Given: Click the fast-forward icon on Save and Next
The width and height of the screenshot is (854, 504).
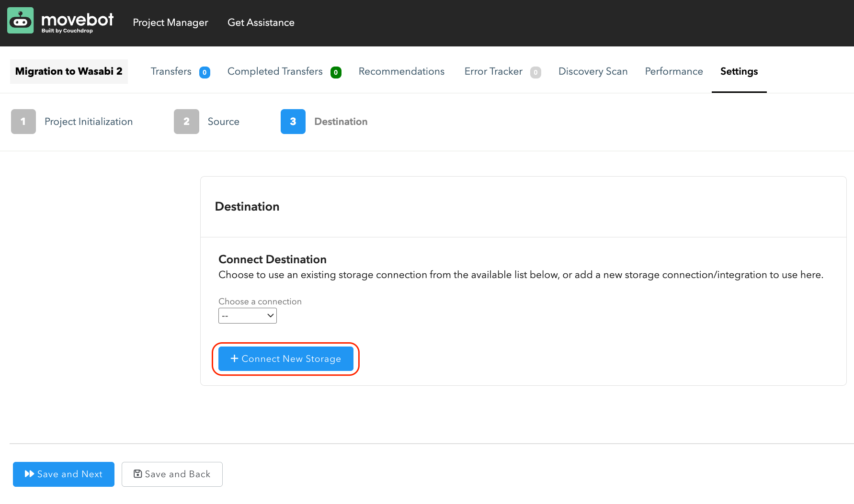Looking at the screenshot, I should click(29, 474).
